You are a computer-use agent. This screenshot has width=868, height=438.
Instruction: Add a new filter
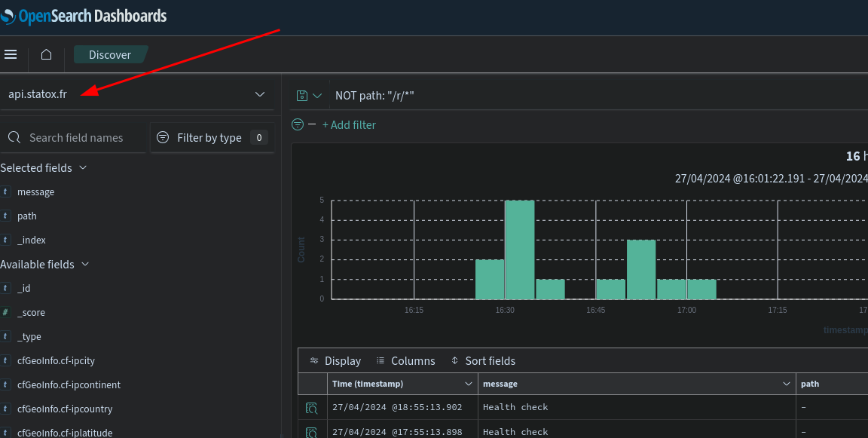click(349, 124)
